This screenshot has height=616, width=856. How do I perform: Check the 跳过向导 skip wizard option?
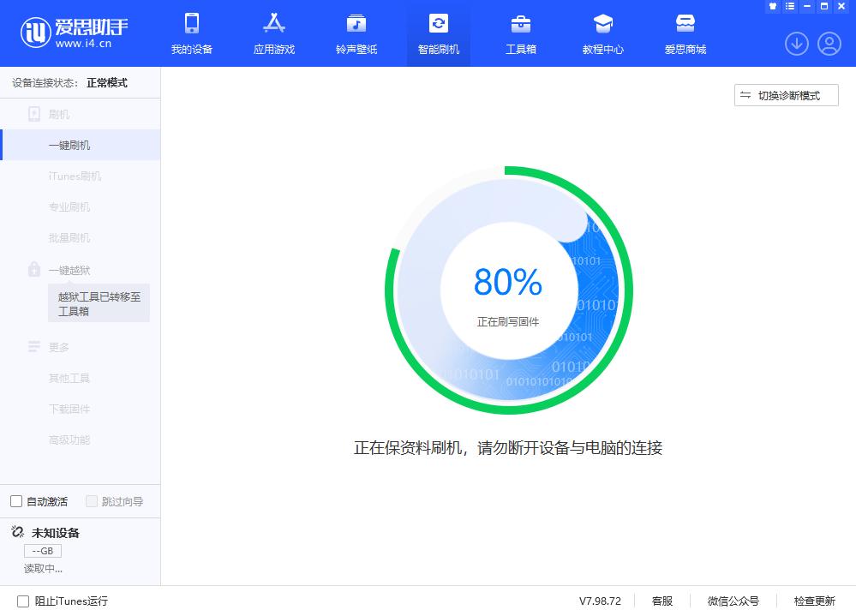[88, 500]
